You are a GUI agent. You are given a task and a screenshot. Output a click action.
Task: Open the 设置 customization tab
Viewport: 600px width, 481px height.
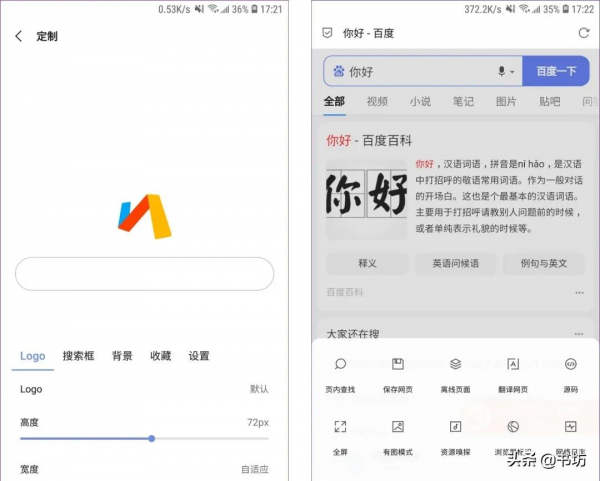199,356
